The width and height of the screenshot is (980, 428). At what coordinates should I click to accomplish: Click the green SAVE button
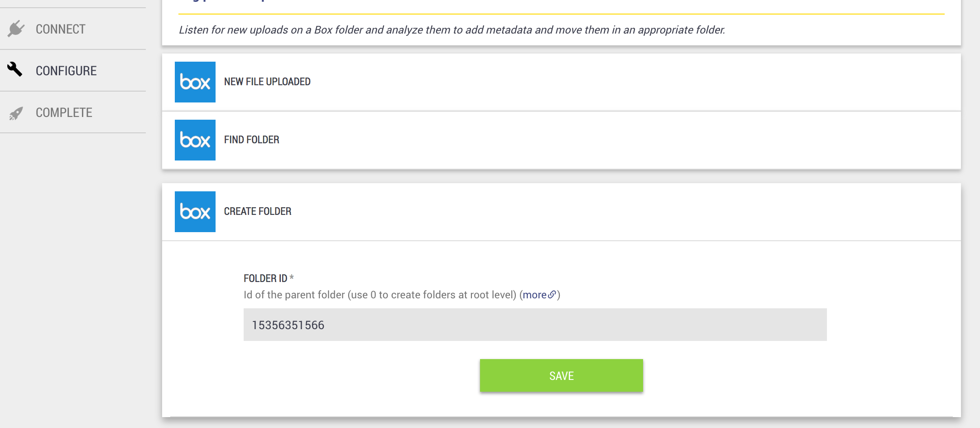pyautogui.click(x=562, y=375)
